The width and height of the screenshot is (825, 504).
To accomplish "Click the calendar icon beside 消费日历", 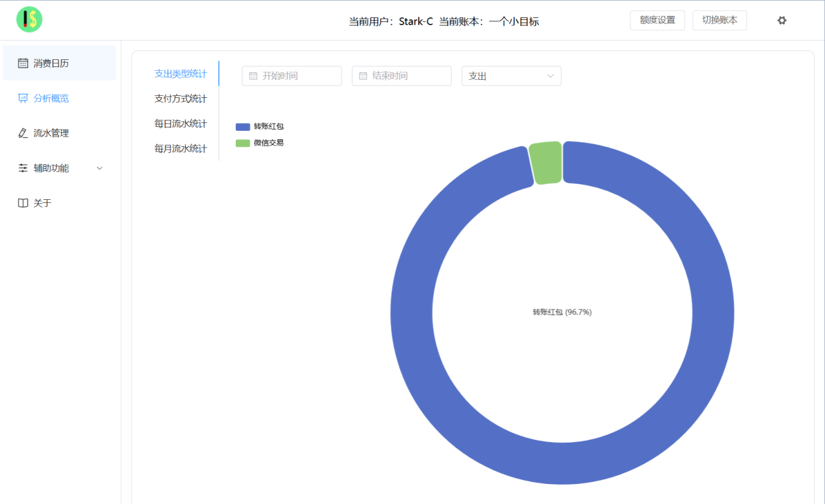I will 23,63.
